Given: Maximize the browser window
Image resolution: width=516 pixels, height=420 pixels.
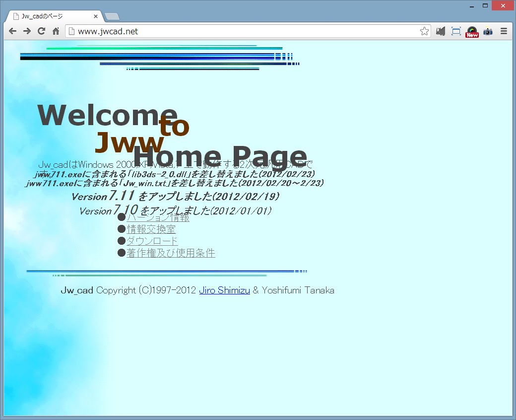Looking at the screenshot, I should 485,5.
